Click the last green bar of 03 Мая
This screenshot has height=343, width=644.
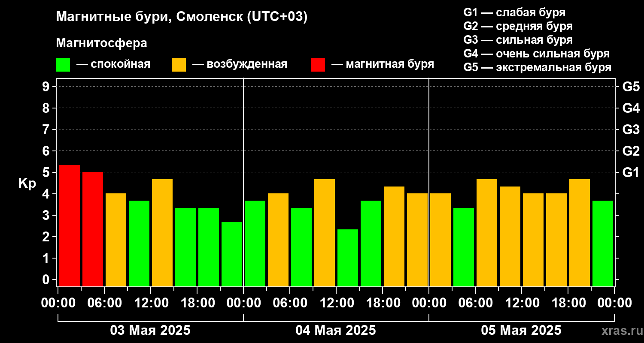coord(232,254)
